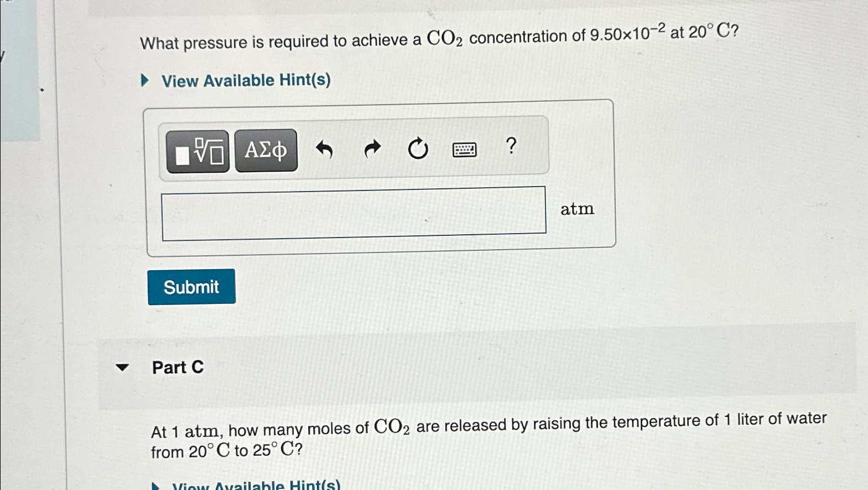Open the keyboard input helper icon
The height and width of the screenshot is (490, 868).
click(465, 149)
